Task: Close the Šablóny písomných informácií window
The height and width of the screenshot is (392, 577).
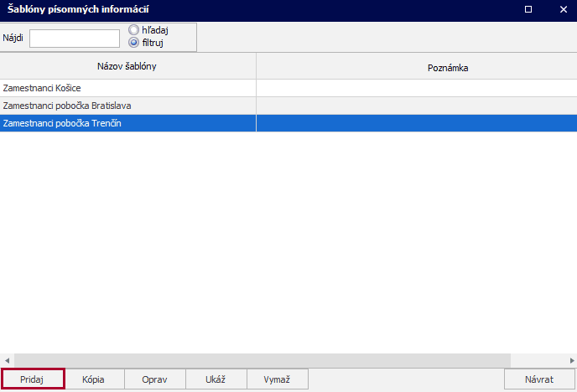Action: (563, 9)
